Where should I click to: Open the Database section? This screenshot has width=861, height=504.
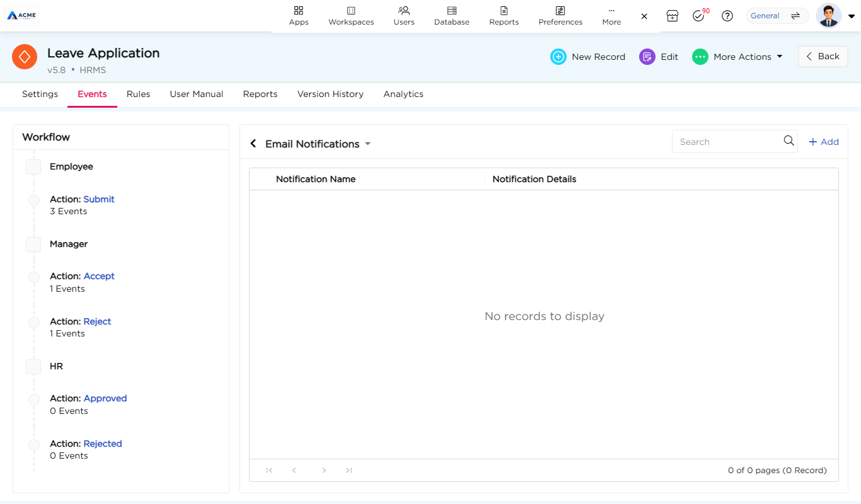coord(451,16)
